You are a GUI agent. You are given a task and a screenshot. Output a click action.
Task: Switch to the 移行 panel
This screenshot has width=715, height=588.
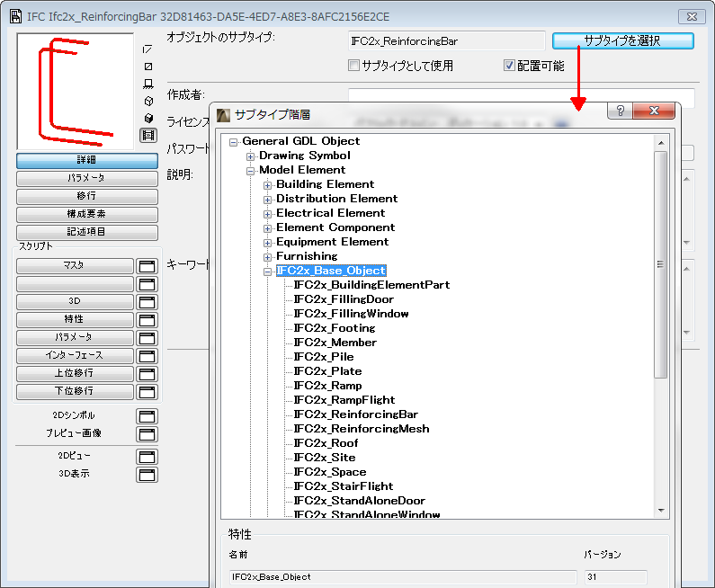[87, 196]
